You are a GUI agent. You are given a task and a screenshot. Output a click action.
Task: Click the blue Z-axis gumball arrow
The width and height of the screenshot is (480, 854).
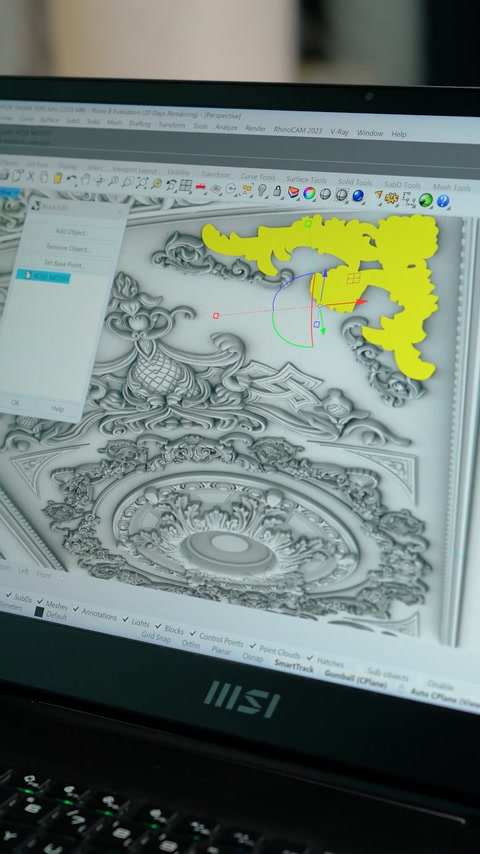(x=324, y=273)
